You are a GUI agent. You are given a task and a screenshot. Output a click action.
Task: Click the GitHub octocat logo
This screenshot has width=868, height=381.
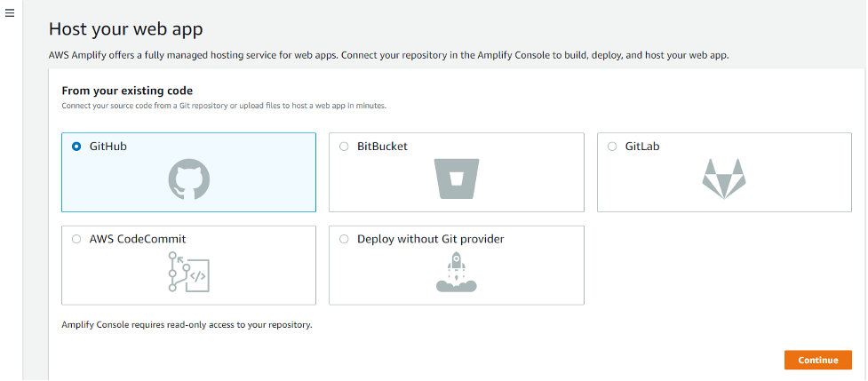pos(189,179)
